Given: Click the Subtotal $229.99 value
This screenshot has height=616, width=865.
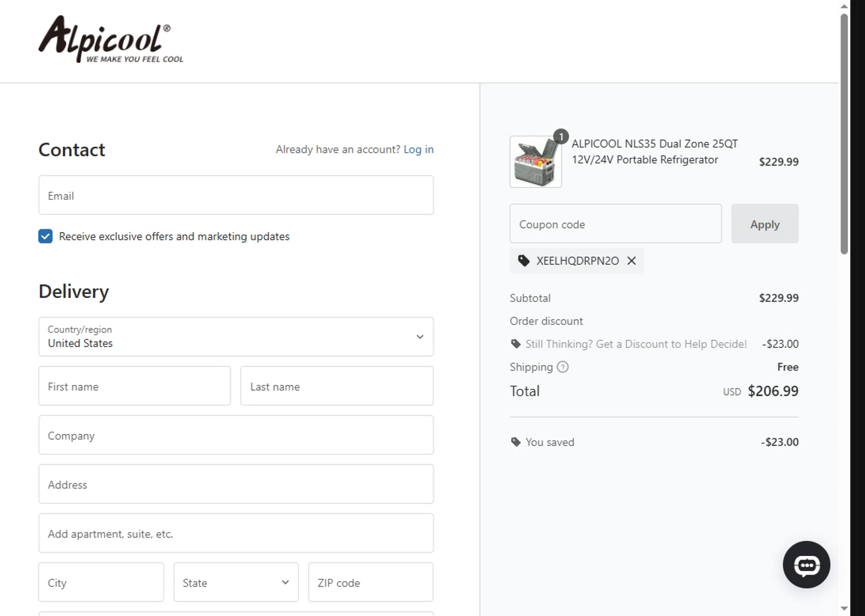Looking at the screenshot, I should click(x=778, y=298).
